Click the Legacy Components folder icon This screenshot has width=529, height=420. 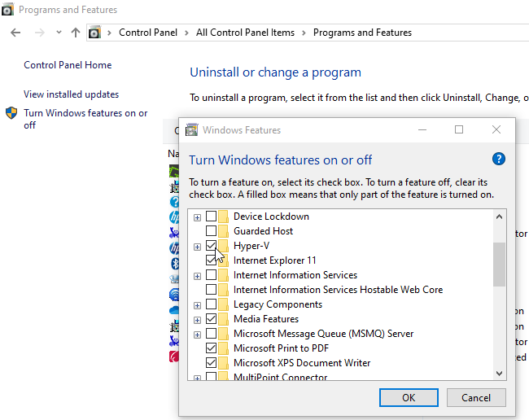[223, 304]
